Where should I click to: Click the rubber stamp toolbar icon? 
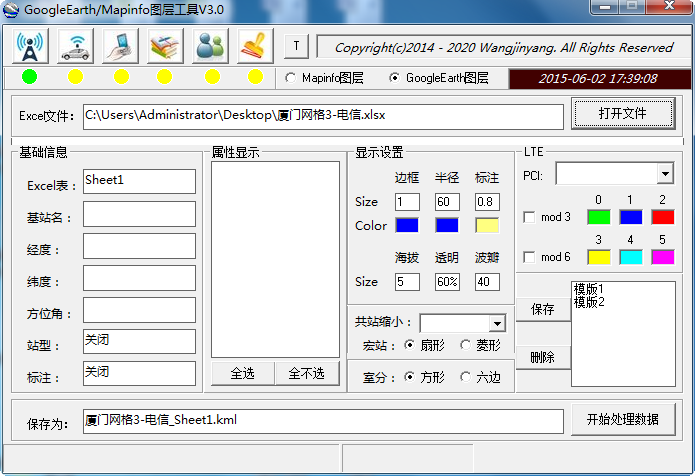255,46
